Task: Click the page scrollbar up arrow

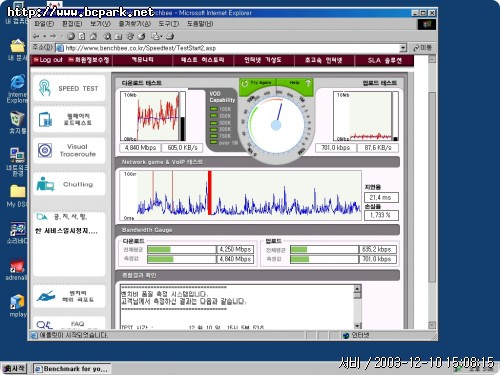Action: click(432, 59)
